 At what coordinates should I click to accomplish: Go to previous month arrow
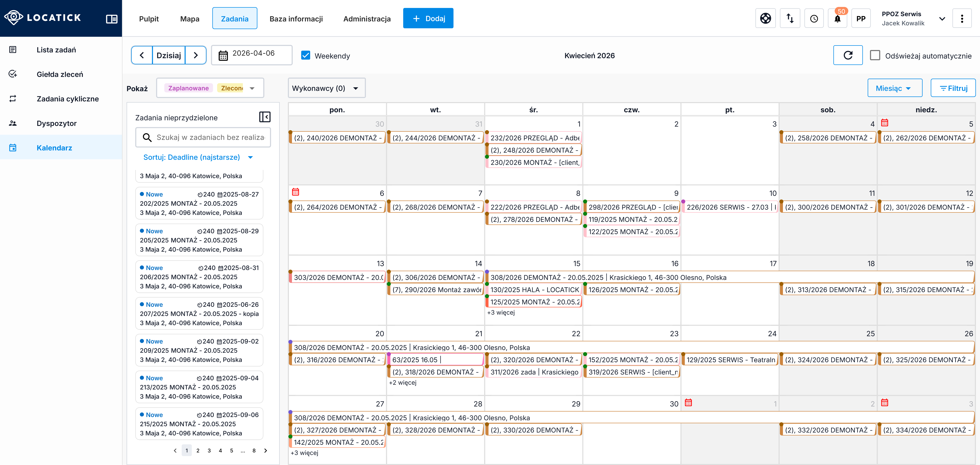[x=142, y=55]
